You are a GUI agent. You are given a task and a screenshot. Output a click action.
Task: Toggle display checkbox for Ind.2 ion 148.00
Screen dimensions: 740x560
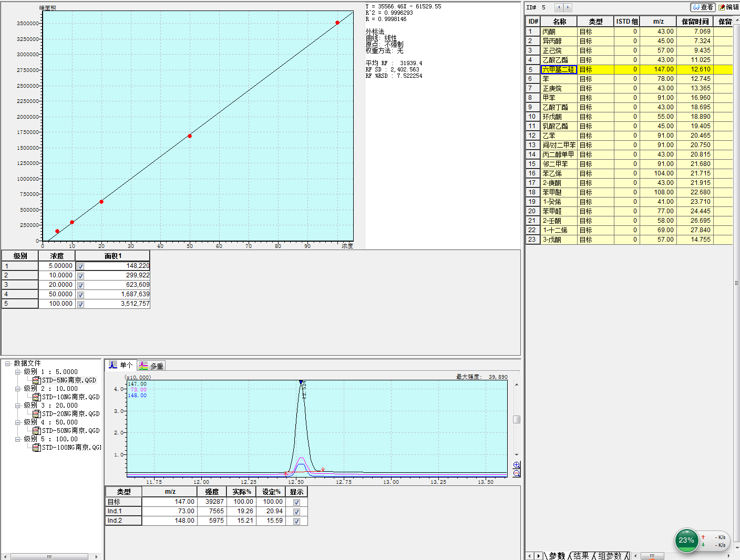(296, 521)
